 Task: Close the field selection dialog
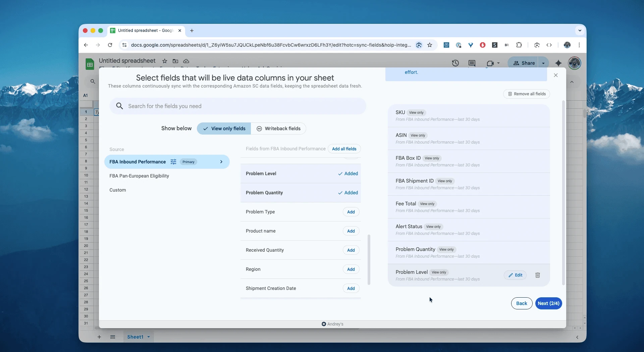click(x=556, y=75)
